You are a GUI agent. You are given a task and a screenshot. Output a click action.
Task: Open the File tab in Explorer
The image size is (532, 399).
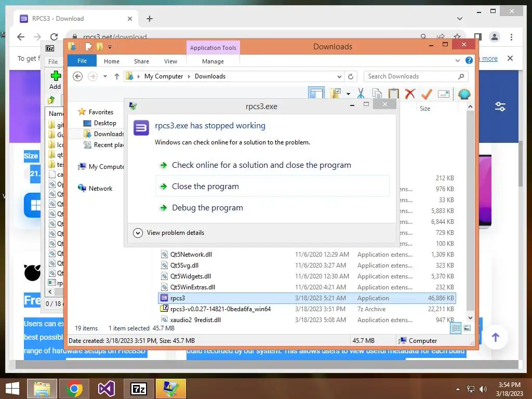pos(82,61)
